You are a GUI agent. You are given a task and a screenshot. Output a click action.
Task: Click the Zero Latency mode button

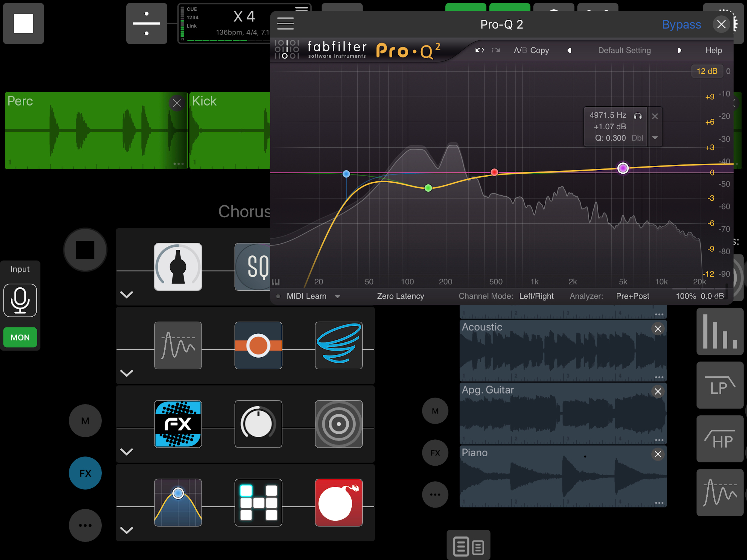pos(400,296)
